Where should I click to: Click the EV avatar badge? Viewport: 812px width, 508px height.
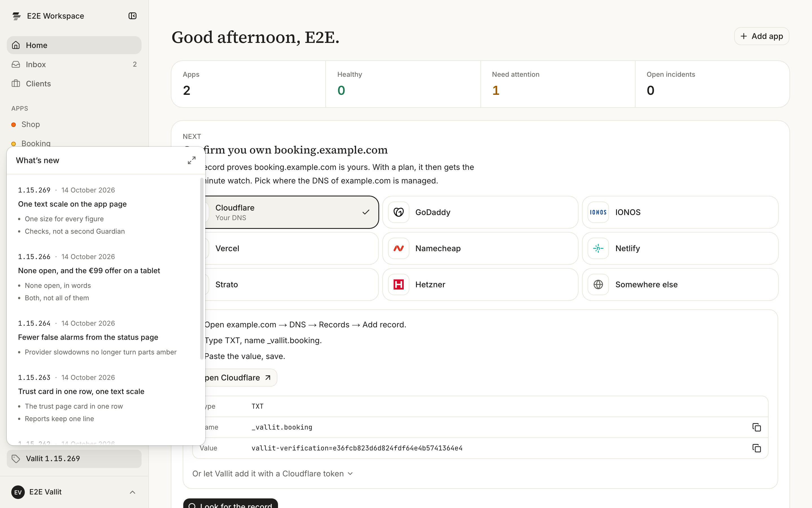point(18,492)
